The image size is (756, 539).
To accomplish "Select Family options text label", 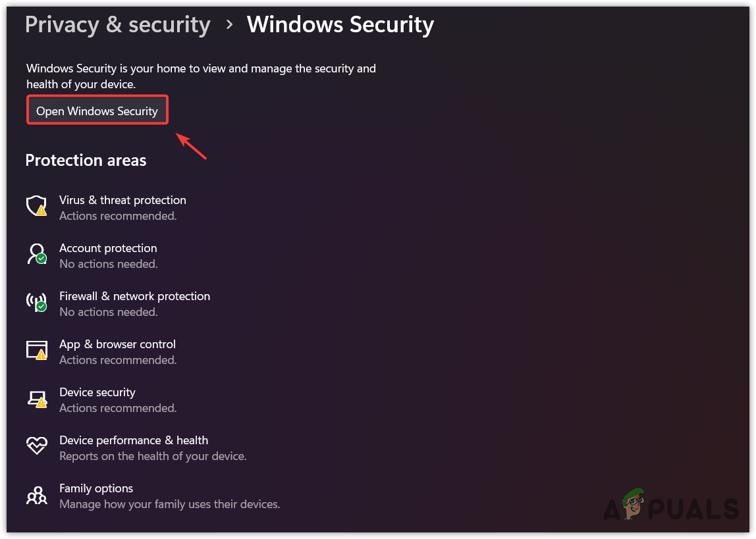I will (x=96, y=488).
